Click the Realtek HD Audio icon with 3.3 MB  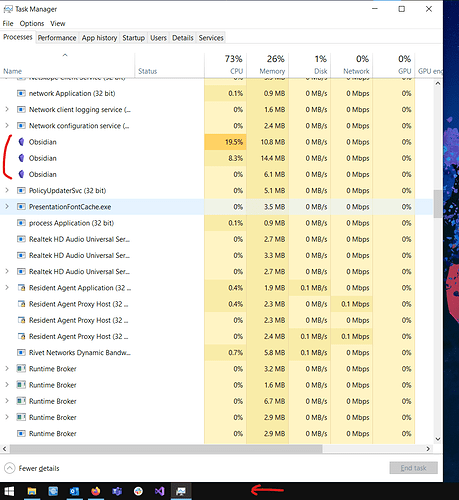click(x=21, y=255)
